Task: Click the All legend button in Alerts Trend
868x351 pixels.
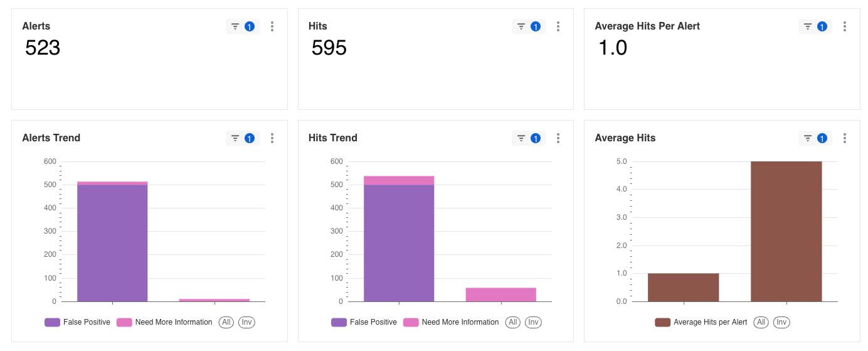Action: point(226,322)
